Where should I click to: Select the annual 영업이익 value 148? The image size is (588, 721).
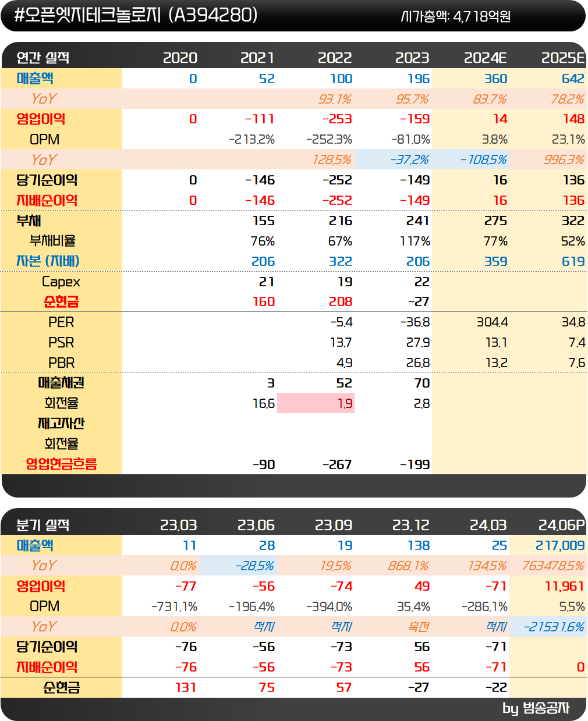pos(573,119)
